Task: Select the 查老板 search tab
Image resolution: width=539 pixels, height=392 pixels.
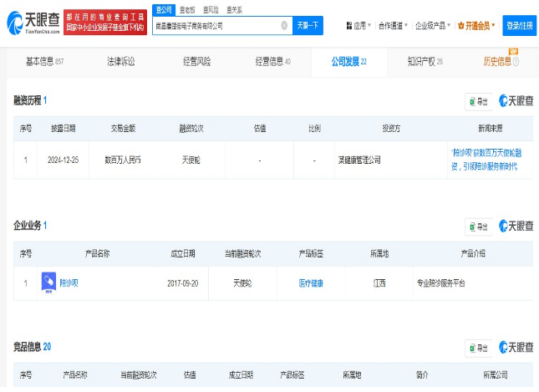Action: 187,10
